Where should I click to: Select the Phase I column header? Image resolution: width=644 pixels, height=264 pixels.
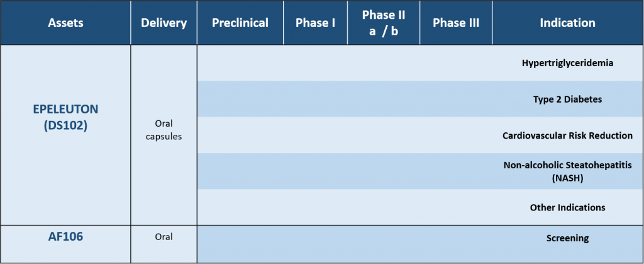click(x=315, y=23)
